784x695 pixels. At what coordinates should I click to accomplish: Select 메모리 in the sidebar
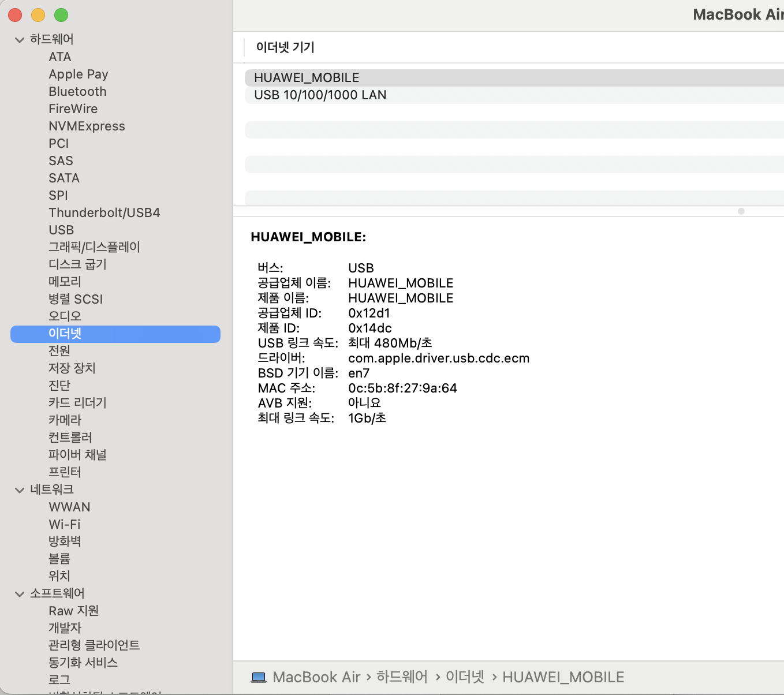[x=65, y=282]
